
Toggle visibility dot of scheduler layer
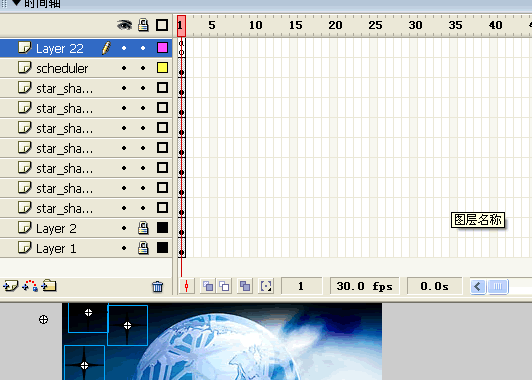[124, 68]
